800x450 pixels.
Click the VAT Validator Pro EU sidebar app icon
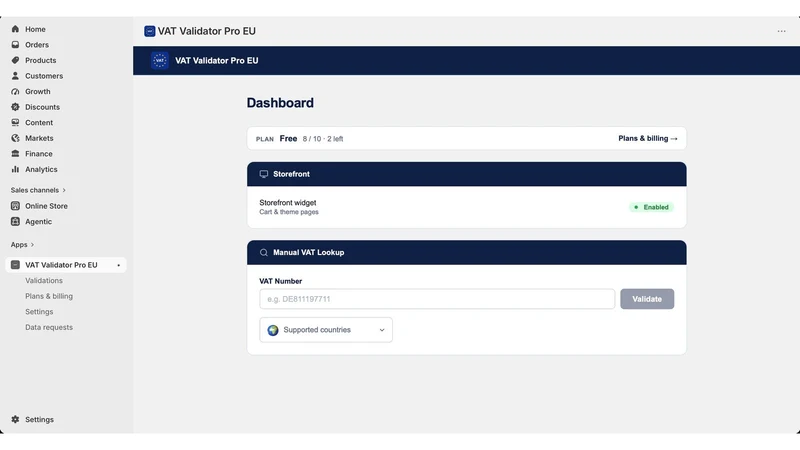15,265
